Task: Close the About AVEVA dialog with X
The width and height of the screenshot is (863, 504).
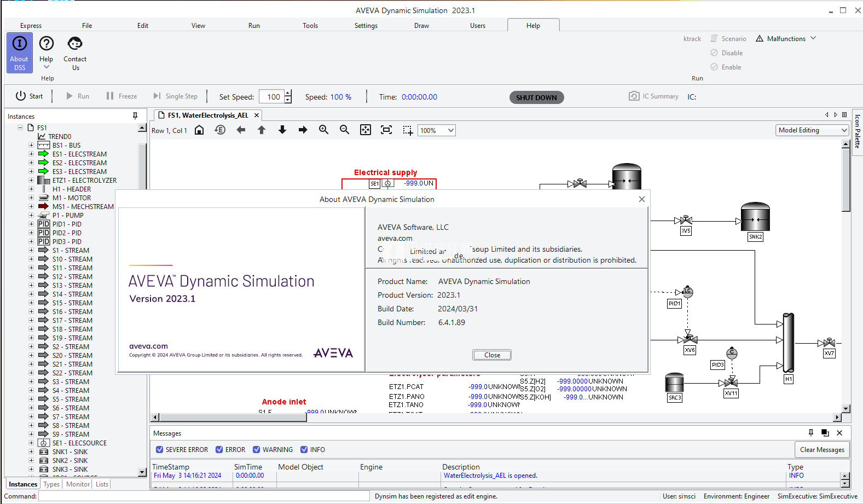Action: 642,199
